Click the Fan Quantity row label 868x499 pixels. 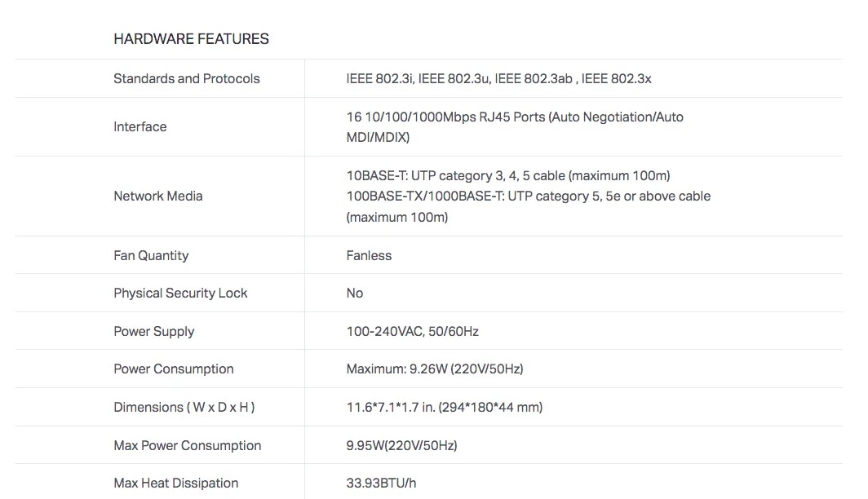point(151,255)
